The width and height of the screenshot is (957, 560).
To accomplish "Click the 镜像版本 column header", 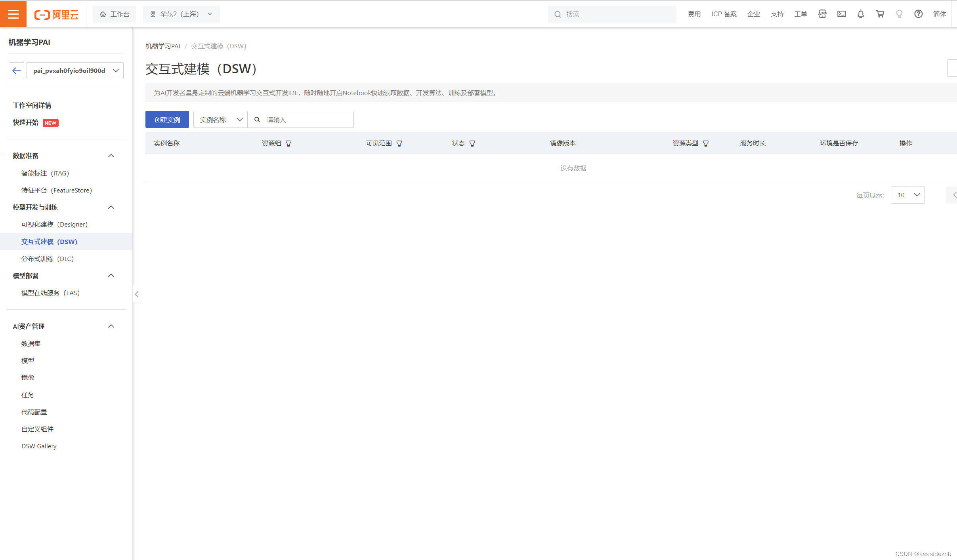I will (x=563, y=143).
